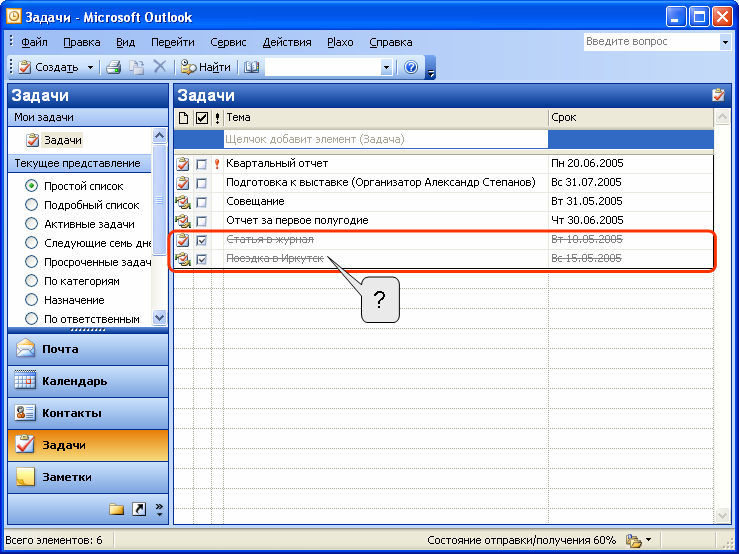Click the Shortcuts icon in navigation pane
Image resolution: width=739 pixels, height=554 pixels.
point(139,509)
